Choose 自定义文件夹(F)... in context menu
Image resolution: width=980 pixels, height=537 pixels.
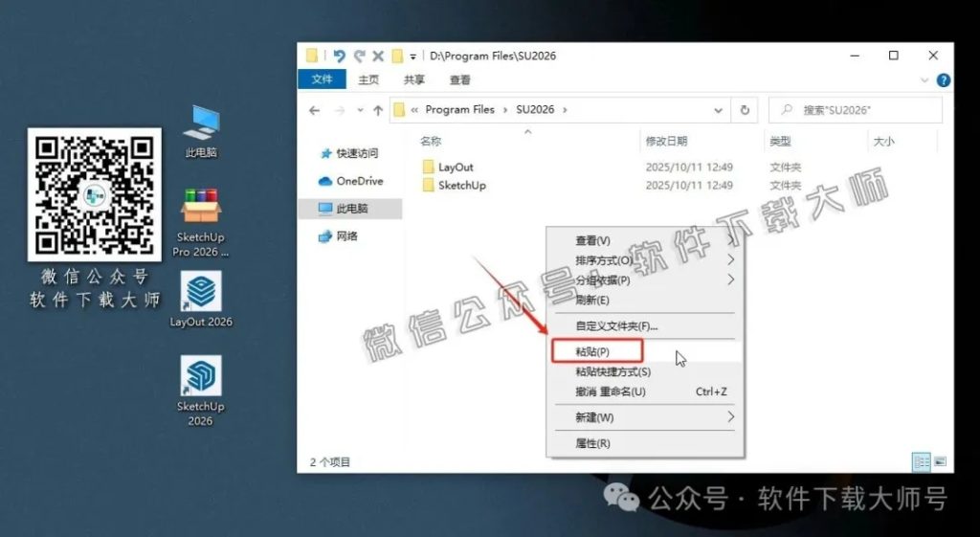[x=645, y=326]
